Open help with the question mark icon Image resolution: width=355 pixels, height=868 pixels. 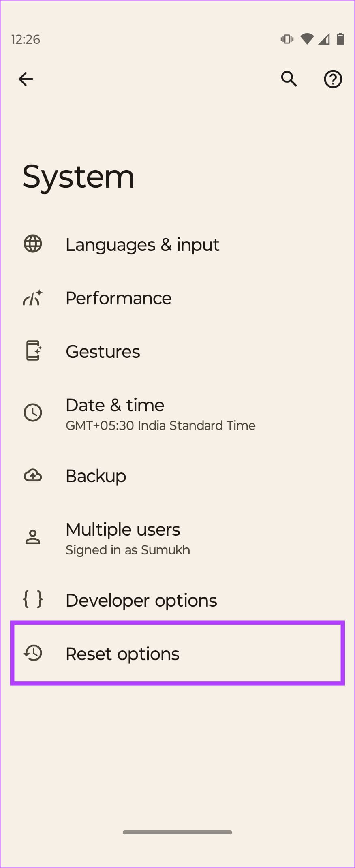(333, 79)
